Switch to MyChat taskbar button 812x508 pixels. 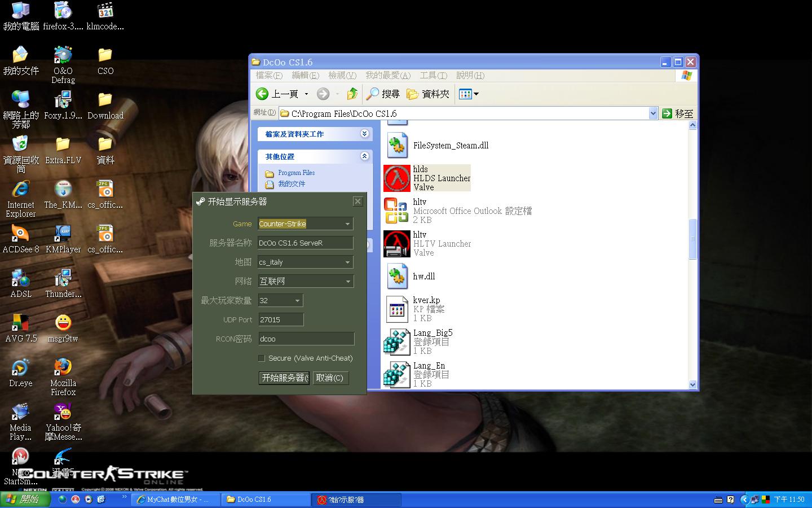175,500
